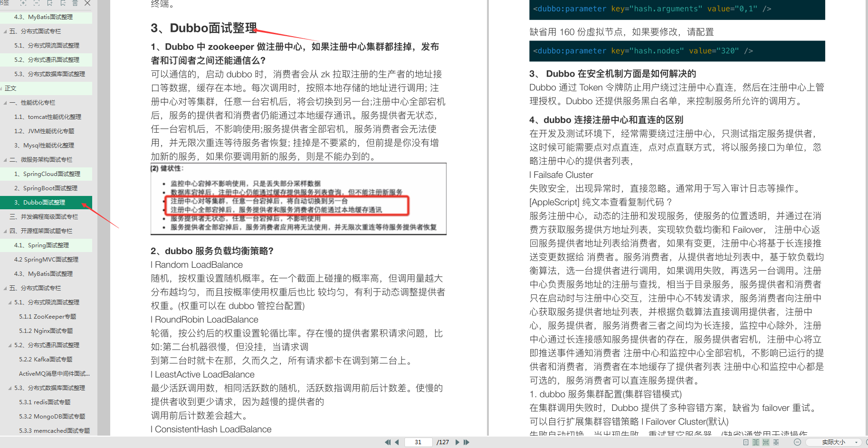
Task: Open bookmark 5.1.2 Nginx面试专题
Action: click(x=46, y=331)
